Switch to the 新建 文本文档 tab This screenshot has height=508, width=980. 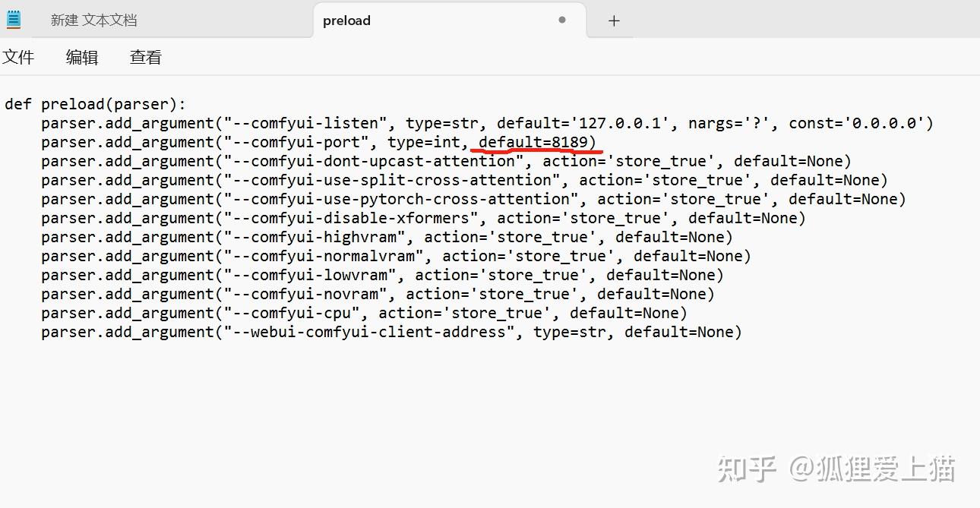click(94, 21)
